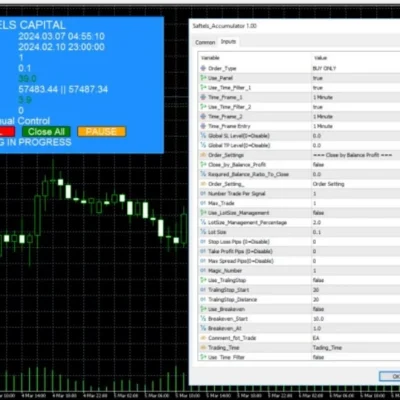Select the EA value of Comment_fot_Trade
The image size is (400, 400).
316,338
